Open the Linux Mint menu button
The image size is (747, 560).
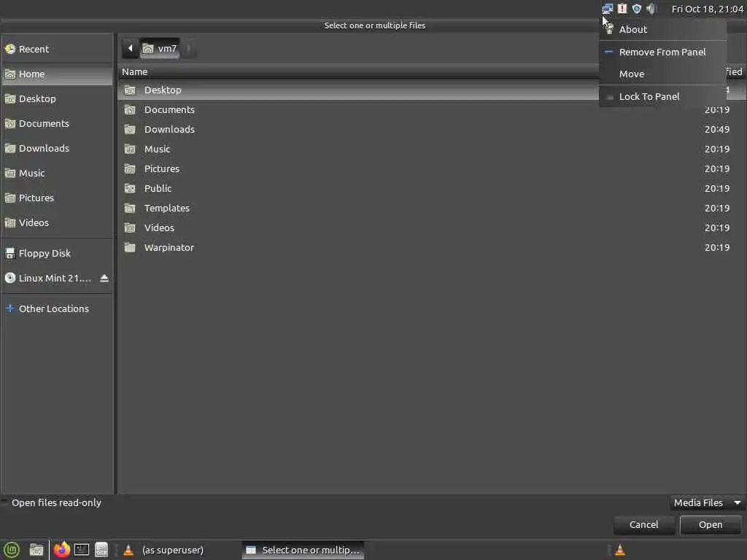coord(12,550)
